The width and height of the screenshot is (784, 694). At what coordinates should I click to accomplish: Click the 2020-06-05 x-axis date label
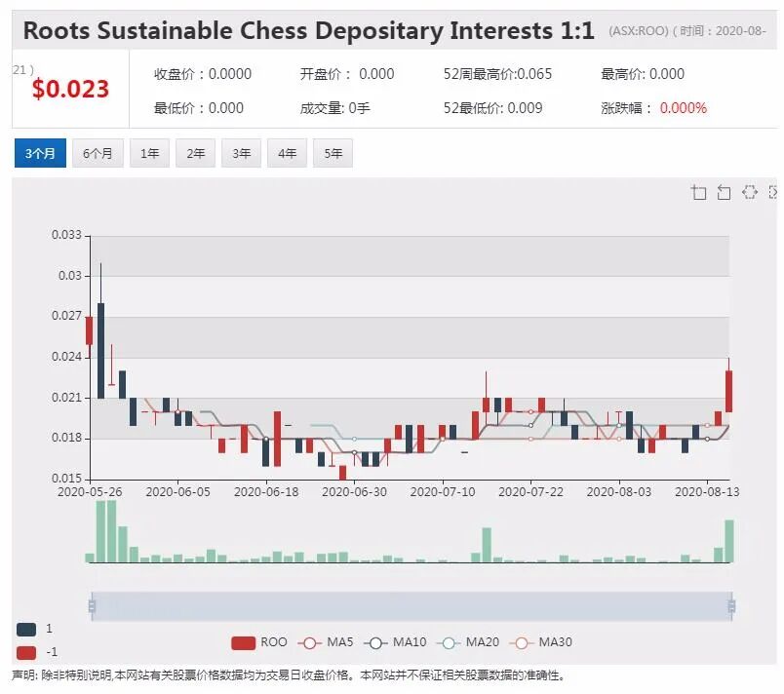178,492
